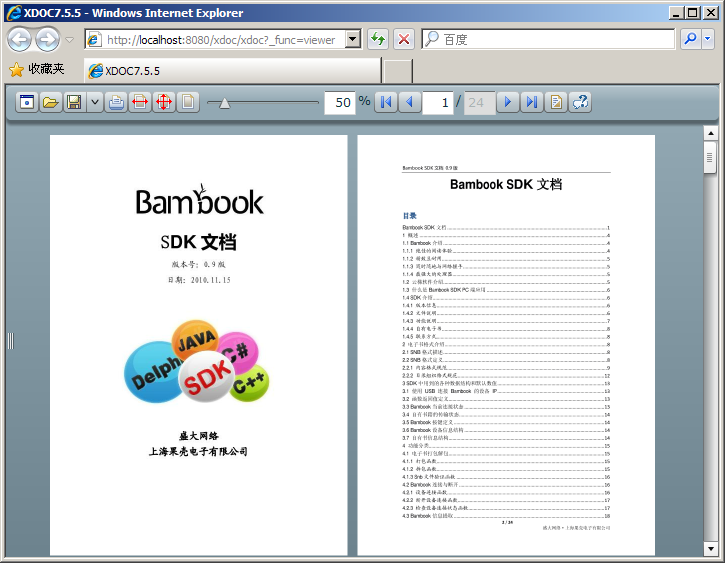Viewport: 725px width, 563px height.
Task: Fit whole page with the four-arrows icon
Action: (164, 102)
